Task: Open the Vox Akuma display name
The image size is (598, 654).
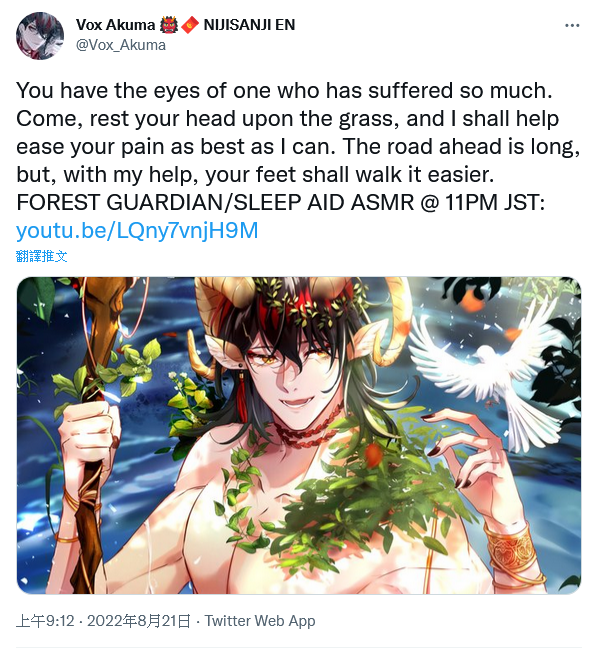Action: tap(116, 25)
